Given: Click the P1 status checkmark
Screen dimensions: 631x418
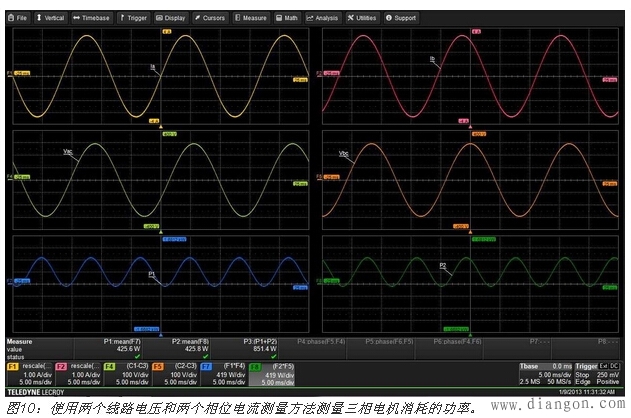Looking at the screenshot, I should [x=138, y=356].
